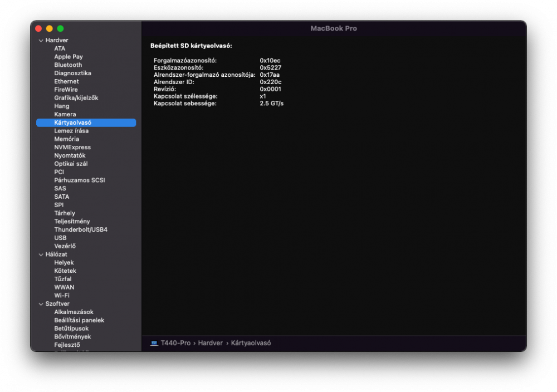Select Bővítmények in the sidebar
This screenshot has width=557, height=392.
point(72,337)
